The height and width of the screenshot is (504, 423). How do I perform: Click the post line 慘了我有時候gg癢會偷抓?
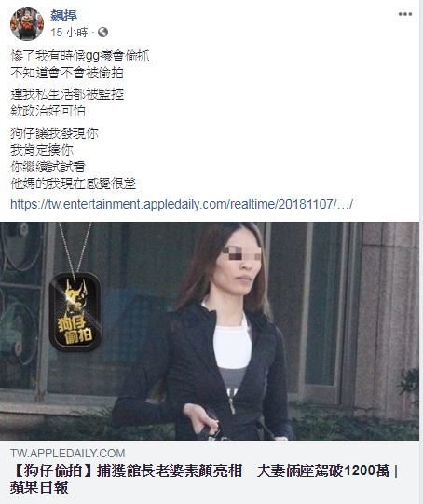coord(80,56)
